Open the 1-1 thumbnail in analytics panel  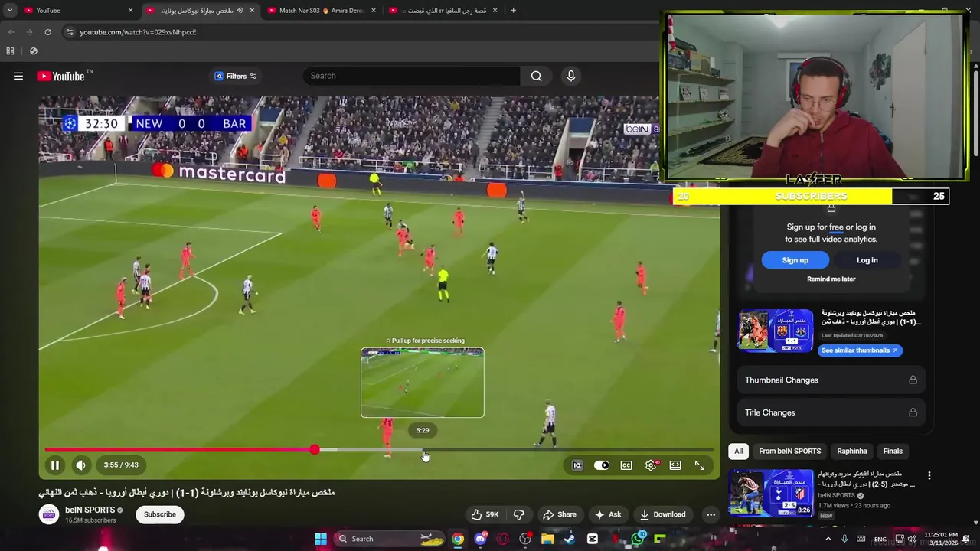[x=775, y=330]
